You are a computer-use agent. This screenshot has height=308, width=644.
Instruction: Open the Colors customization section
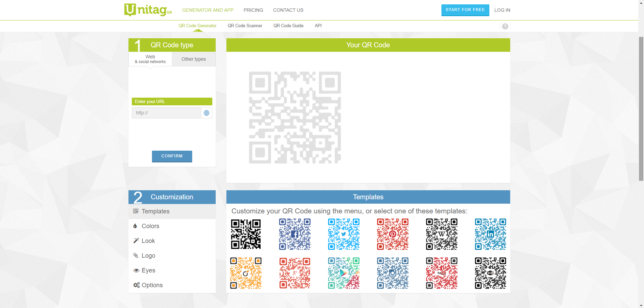point(172,226)
